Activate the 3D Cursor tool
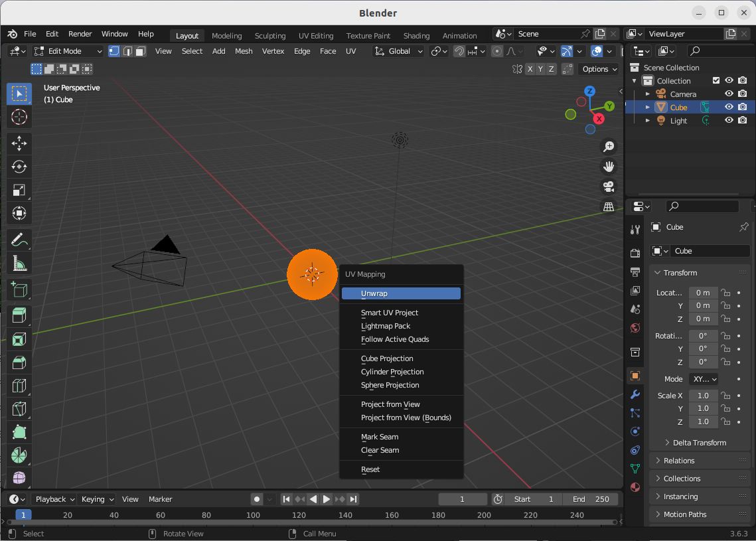Viewport: 756px width, 541px height. [x=19, y=117]
